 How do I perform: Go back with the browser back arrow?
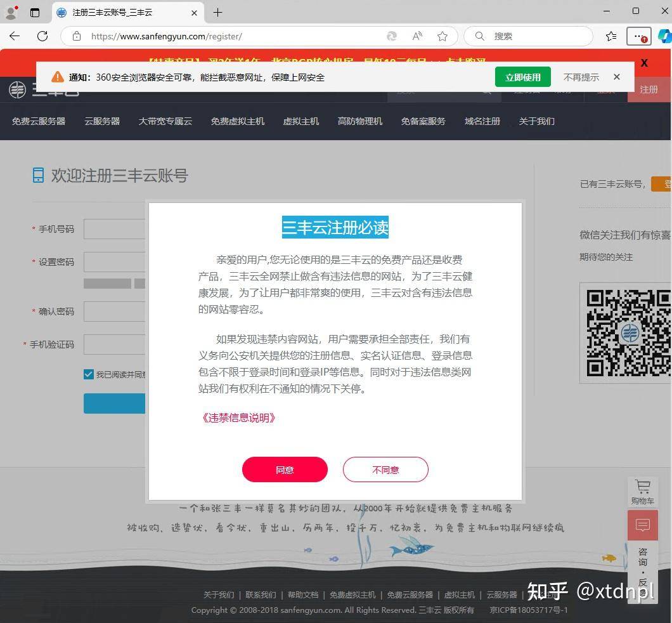[15, 36]
